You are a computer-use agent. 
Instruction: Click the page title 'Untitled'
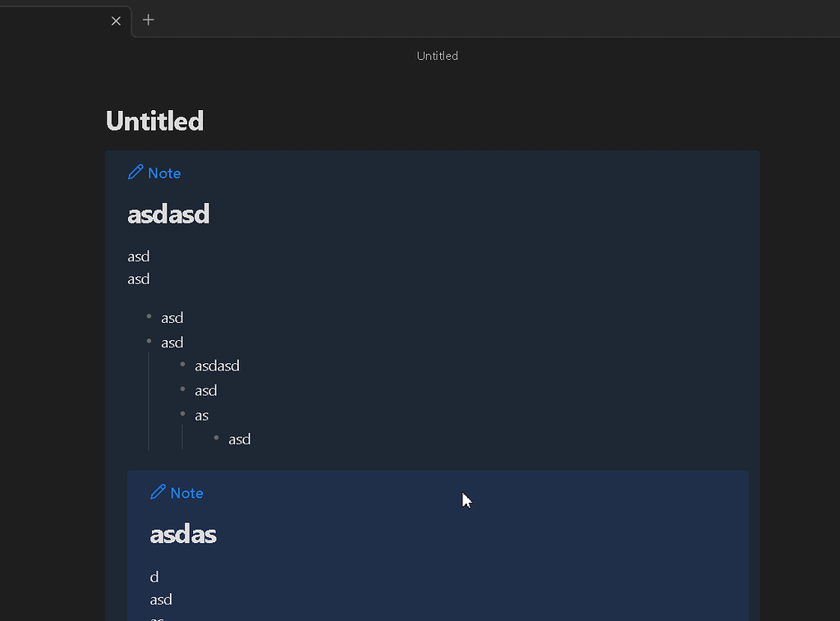tap(154, 120)
